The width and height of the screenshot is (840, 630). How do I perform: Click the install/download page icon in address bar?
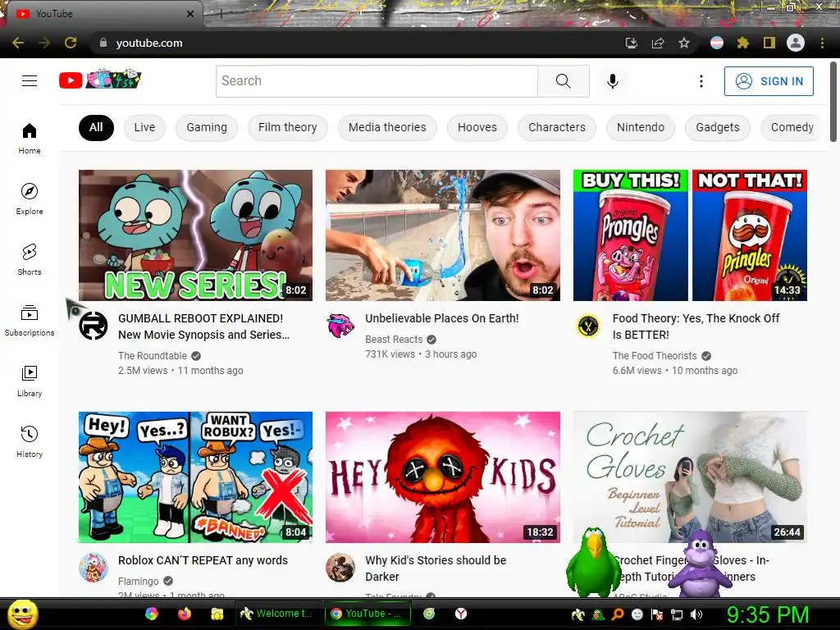[x=632, y=43]
